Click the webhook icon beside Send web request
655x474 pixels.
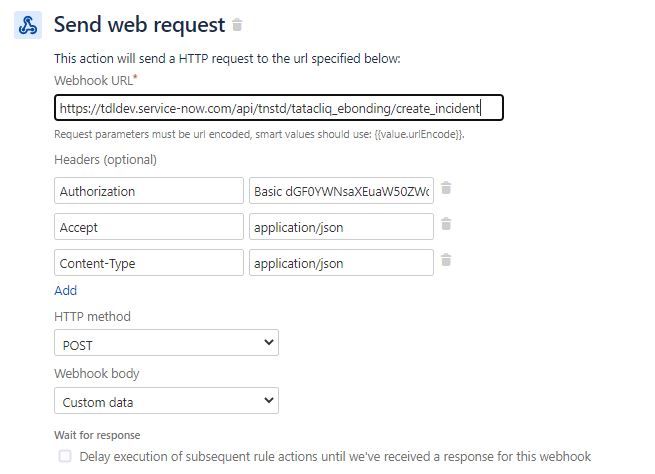tap(28, 25)
